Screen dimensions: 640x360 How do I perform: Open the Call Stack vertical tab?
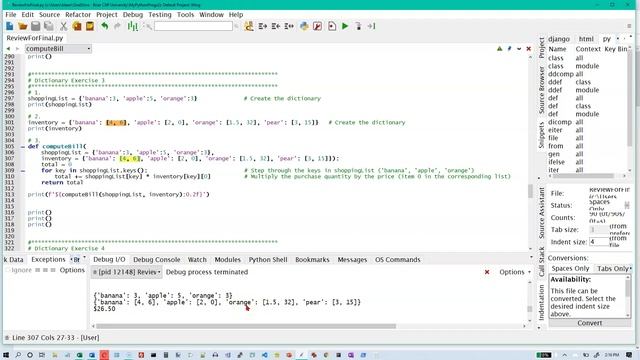pos(542,261)
